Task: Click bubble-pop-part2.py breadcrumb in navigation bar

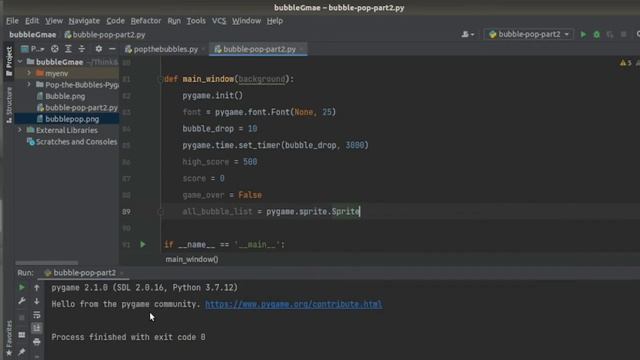Action: [x=105, y=35]
